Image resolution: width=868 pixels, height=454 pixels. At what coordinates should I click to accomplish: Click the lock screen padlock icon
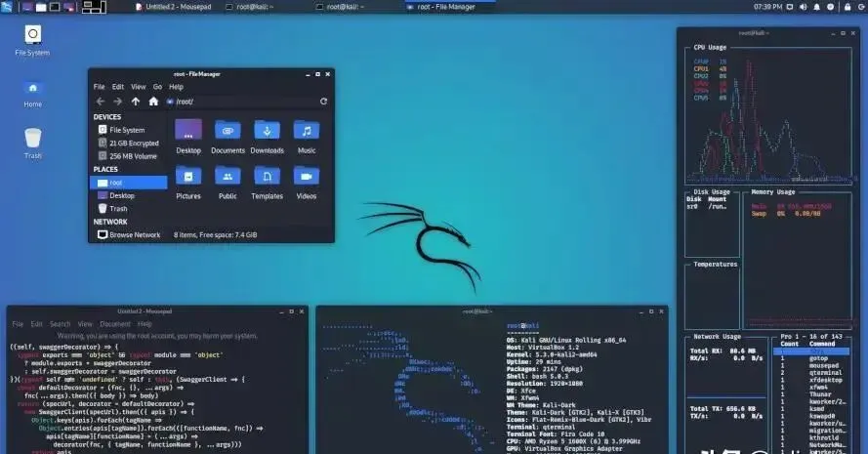847,7
